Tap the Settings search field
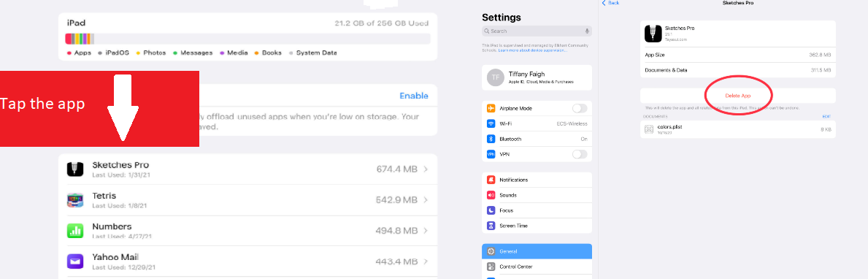The image size is (868, 279). click(x=537, y=31)
